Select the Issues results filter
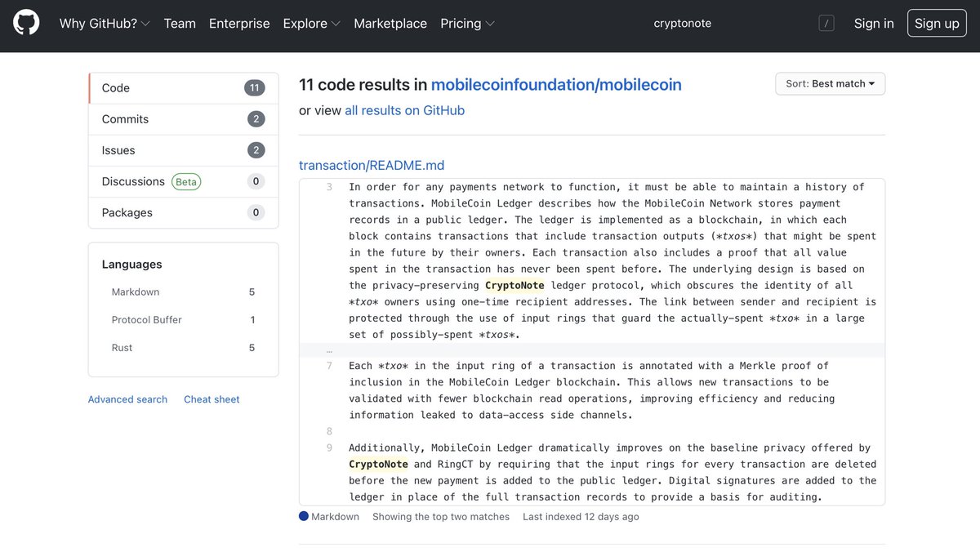The height and width of the screenshot is (552, 980). (118, 150)
